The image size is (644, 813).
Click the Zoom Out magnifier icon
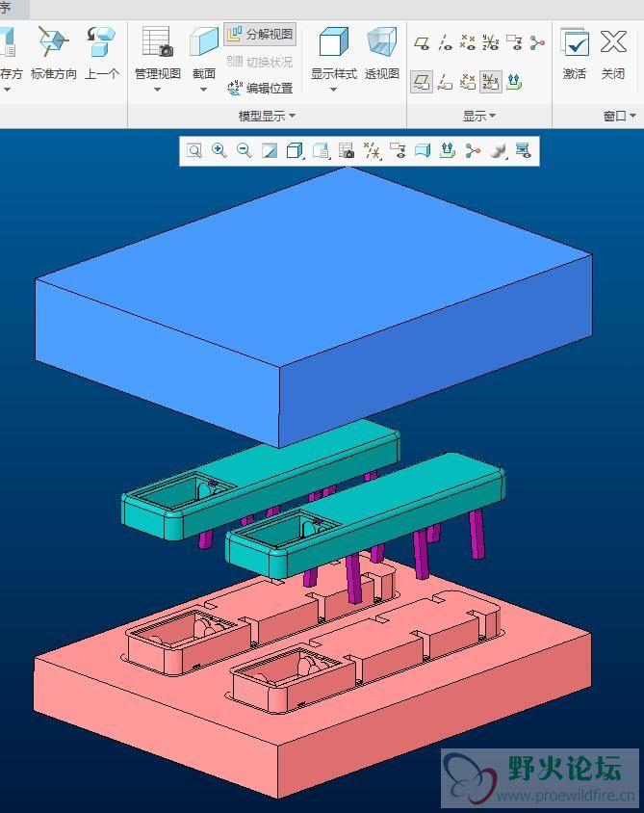click(x=245, y=150)
